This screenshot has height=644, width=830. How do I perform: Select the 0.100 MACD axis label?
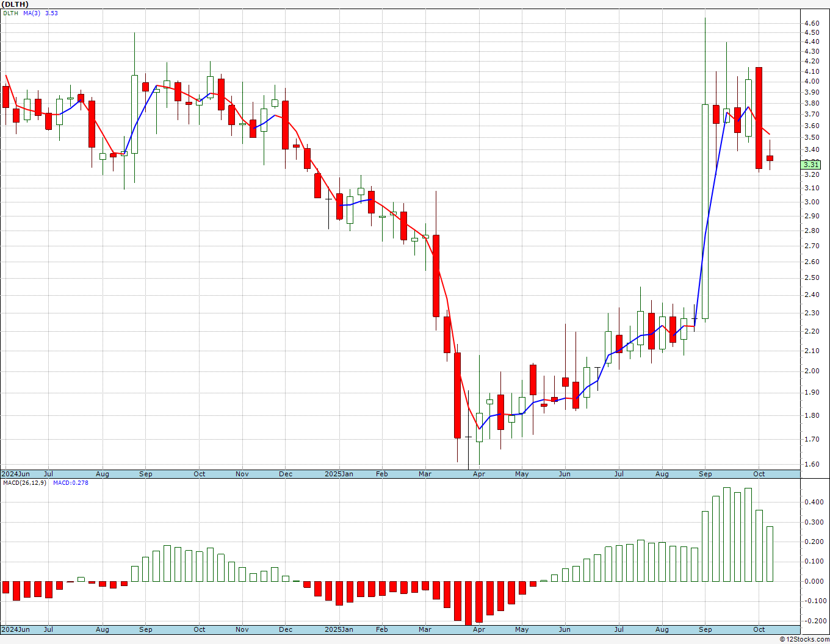tap(814, 562)
